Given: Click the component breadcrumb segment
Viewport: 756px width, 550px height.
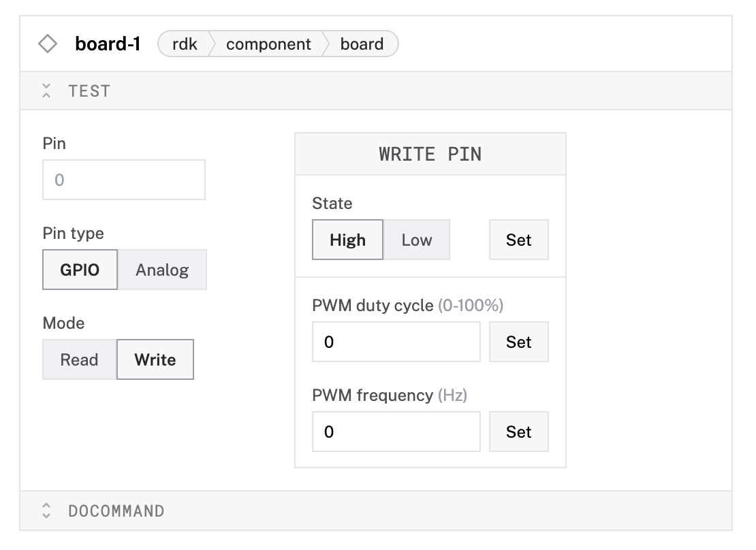Looking at the screenshot, I should tap(268, 44).
